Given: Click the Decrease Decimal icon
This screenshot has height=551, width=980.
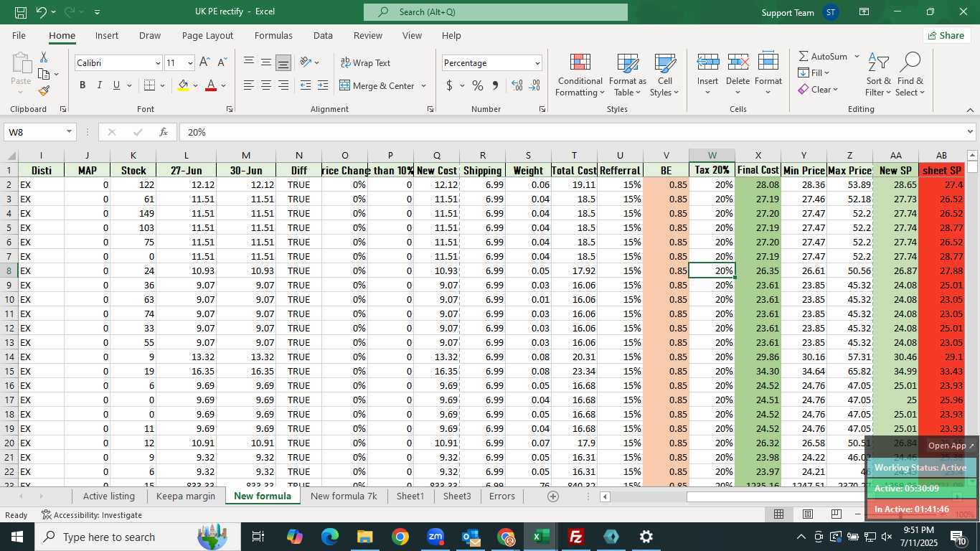Looking at the screenshot, I should [534, 85].
